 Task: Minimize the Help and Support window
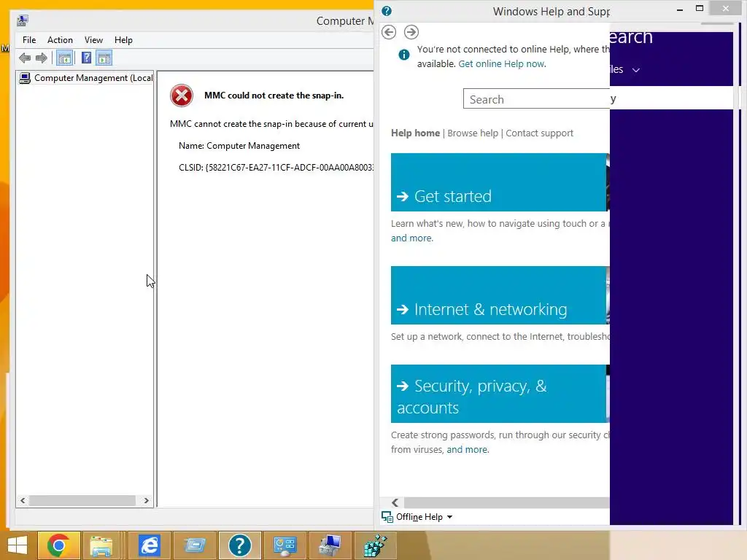pos(680,9)
